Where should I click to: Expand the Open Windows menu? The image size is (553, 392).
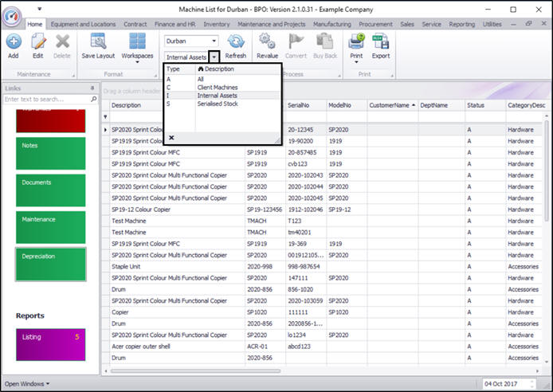[27, 383]
